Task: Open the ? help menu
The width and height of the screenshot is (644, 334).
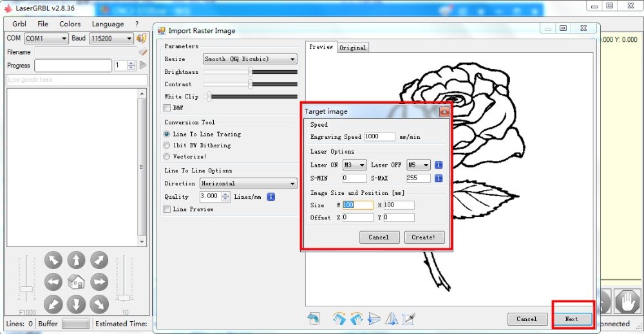Action: tap(137, 24)
